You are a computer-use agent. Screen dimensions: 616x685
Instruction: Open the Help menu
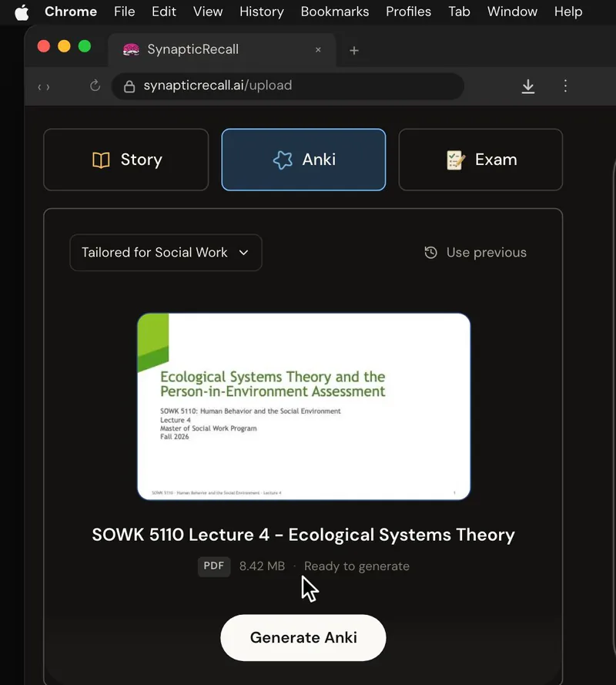(568, 12)
